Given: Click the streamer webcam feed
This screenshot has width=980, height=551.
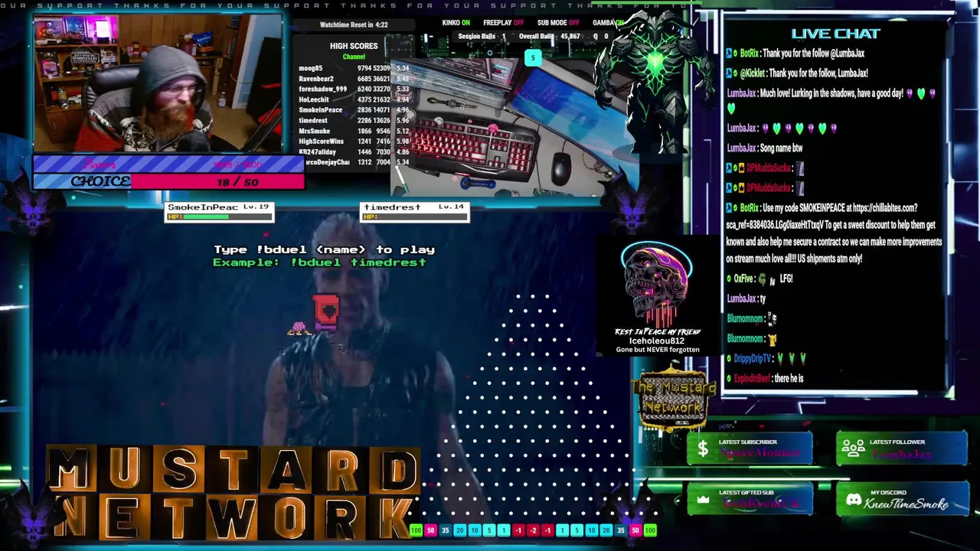Looking at the screenshot, I should (158, 83).
